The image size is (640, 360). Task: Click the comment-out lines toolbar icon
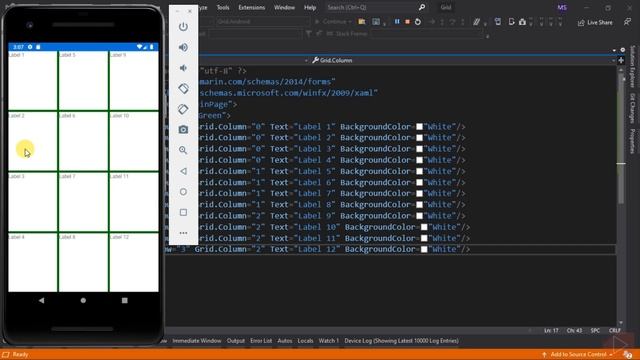[x=476, y=22]
